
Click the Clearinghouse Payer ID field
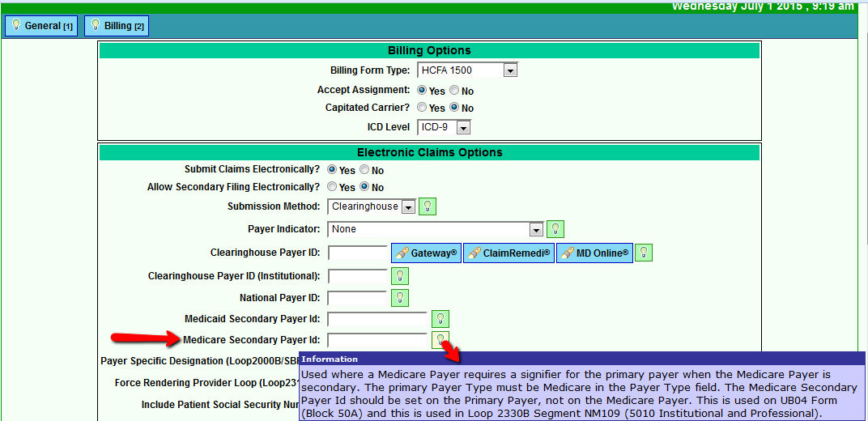click(358, 253)
